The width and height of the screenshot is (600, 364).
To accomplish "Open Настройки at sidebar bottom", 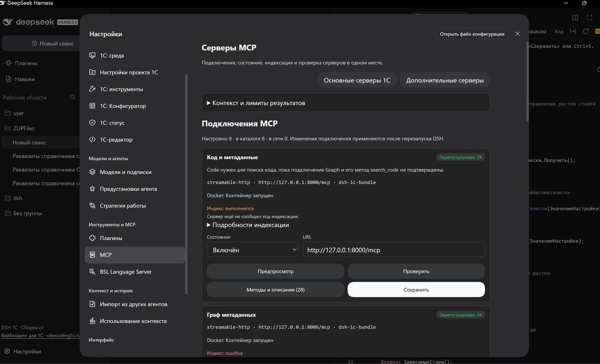I will (x=22, y=351).
